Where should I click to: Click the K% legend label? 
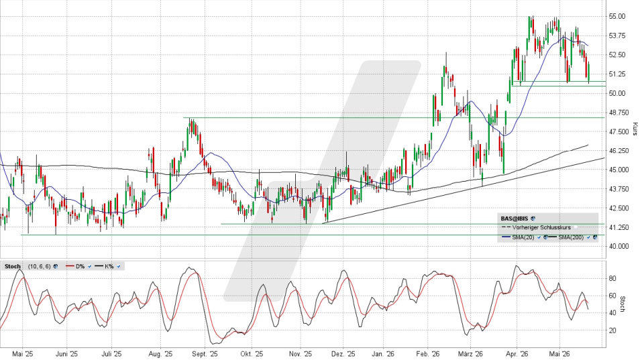[x=109, y=266]
